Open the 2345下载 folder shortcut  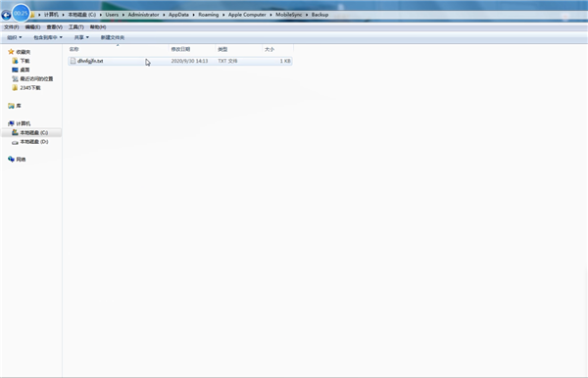point(26,88)
